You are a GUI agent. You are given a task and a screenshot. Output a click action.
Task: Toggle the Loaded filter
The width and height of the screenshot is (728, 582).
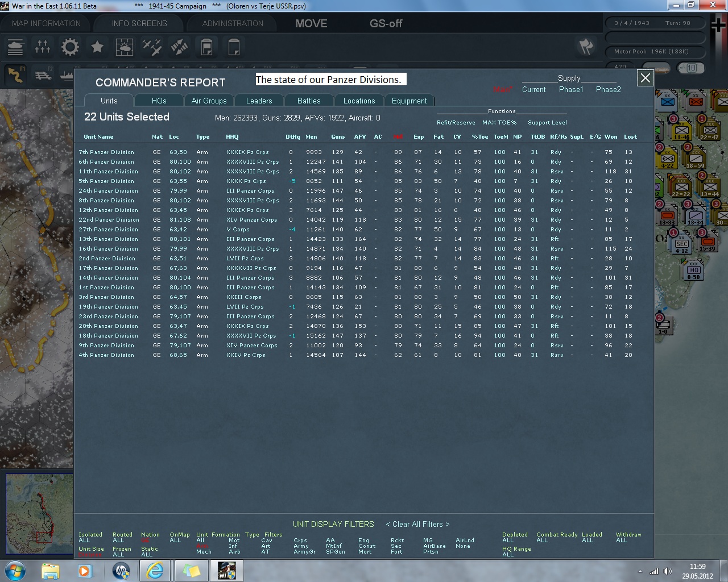591,538
